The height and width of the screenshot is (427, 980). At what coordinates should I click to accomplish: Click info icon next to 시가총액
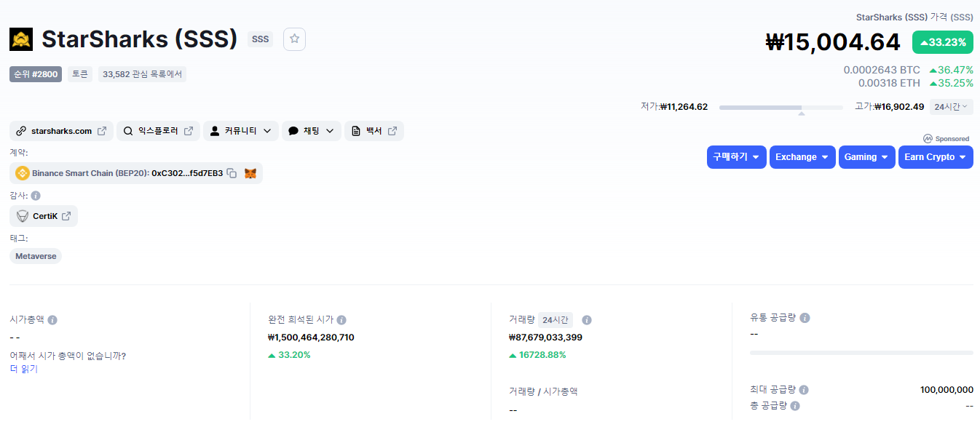(52, 320)
